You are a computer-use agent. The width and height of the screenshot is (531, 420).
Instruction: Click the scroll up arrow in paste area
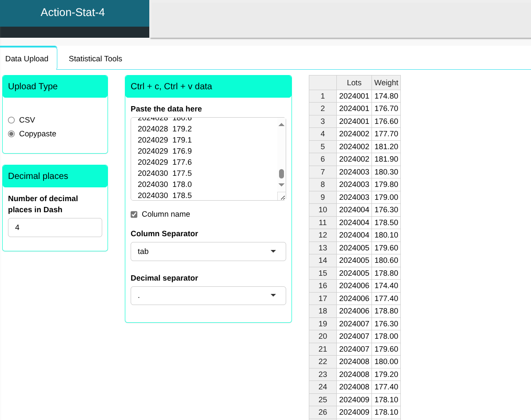(x=281, y=125)
